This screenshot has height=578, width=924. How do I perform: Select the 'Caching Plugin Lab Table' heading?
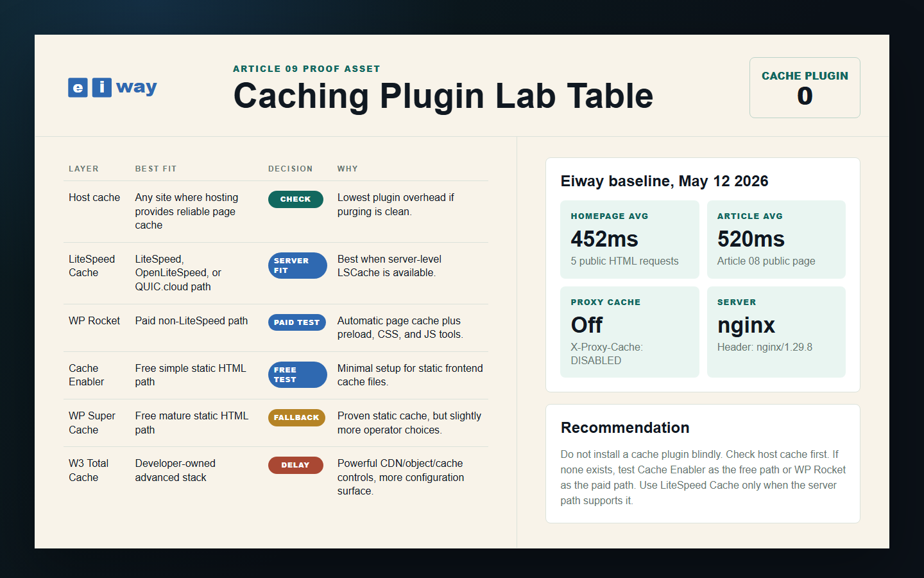(x=443, y=96)
